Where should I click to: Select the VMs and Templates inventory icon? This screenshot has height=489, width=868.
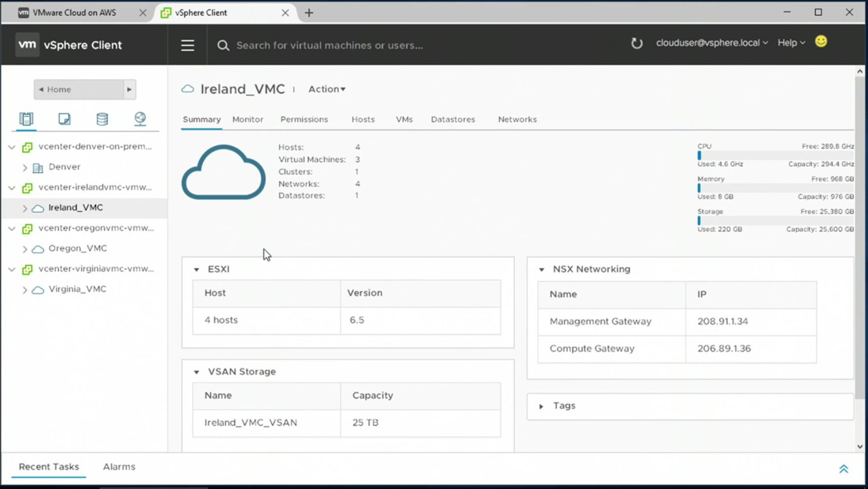pos(64,119)
